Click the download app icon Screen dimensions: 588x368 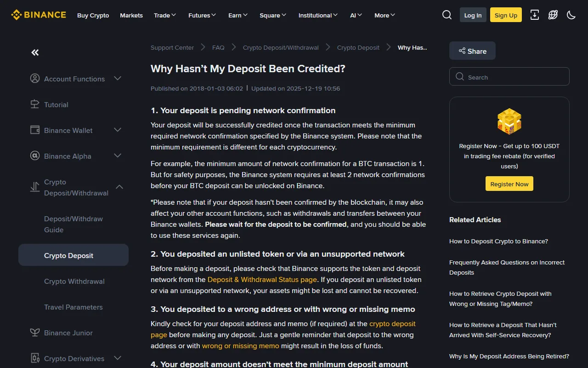[535, 15]
